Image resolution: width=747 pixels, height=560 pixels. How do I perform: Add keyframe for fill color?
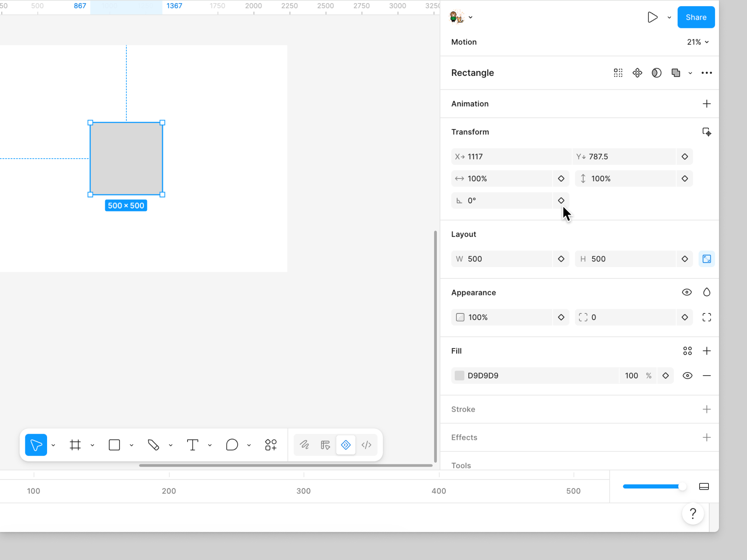pyautogui.click(x=666, y=376)
